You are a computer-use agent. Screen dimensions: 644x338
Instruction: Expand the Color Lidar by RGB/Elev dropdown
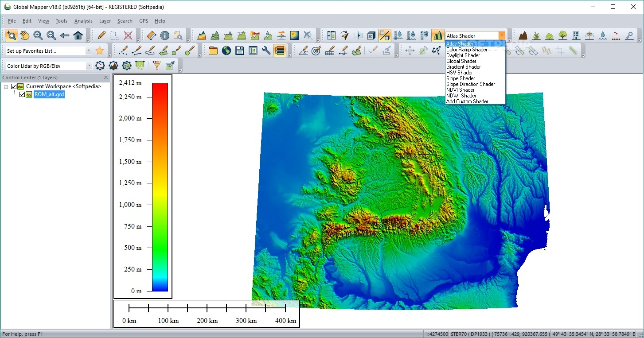[x=89, y=66]
